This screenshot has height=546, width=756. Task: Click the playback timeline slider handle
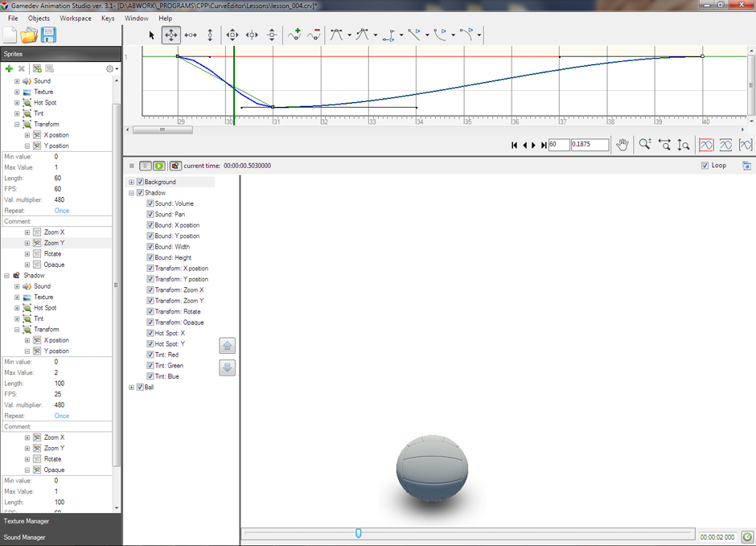point(359,533)
